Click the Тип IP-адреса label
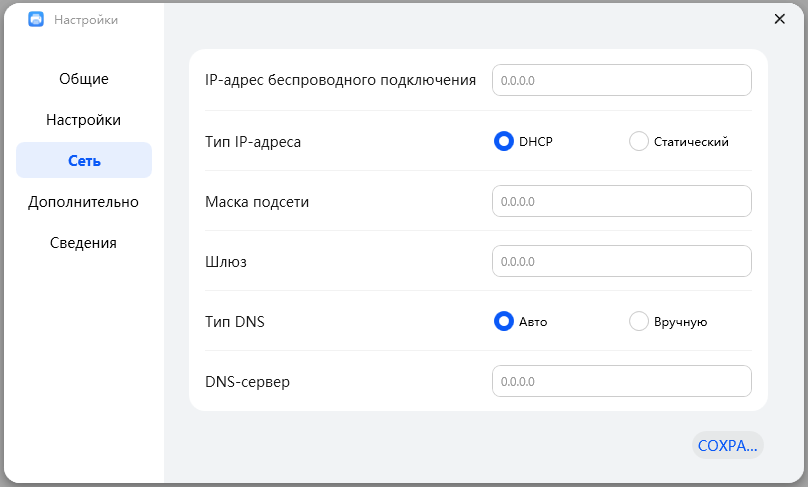The width and height of the screenshot is (808, 487). click(x=253, y=141)
